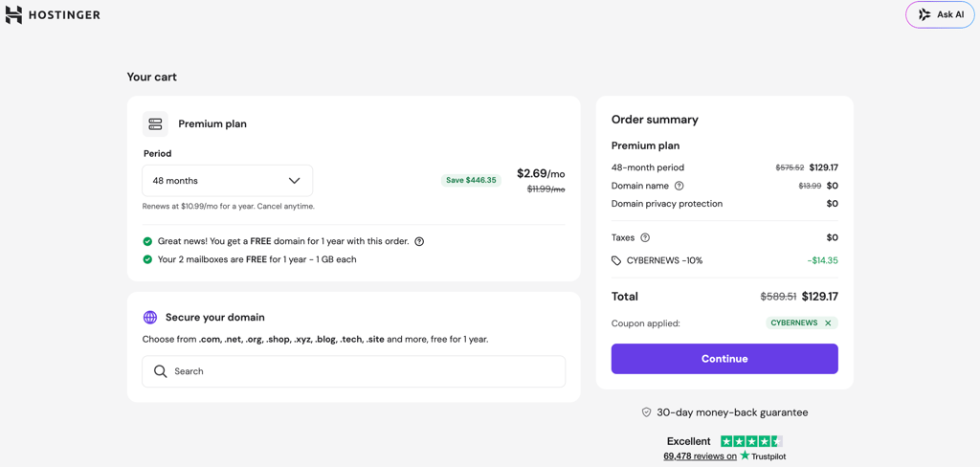Click the money-back guarantee shield icon
This screenshot has width=980, height=467.
[647, 412]
